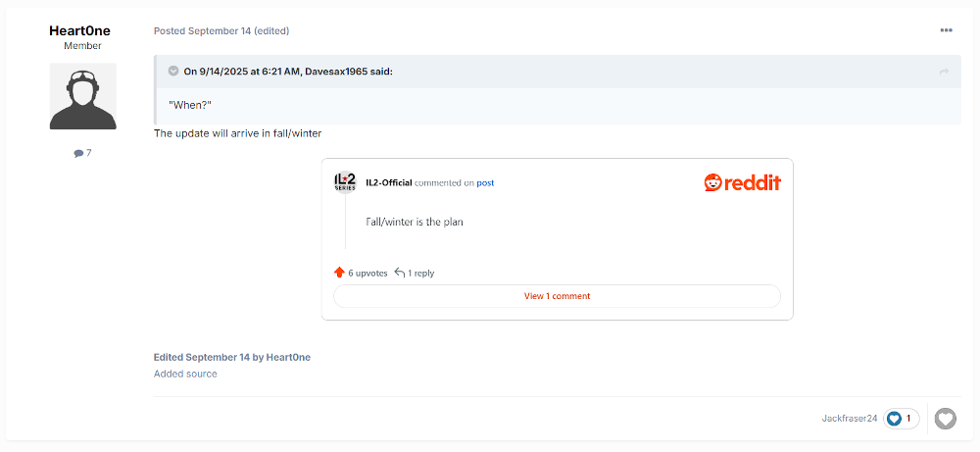Toggle the grey heart Like button
The image size is (980, 452).
click(945, 419)
